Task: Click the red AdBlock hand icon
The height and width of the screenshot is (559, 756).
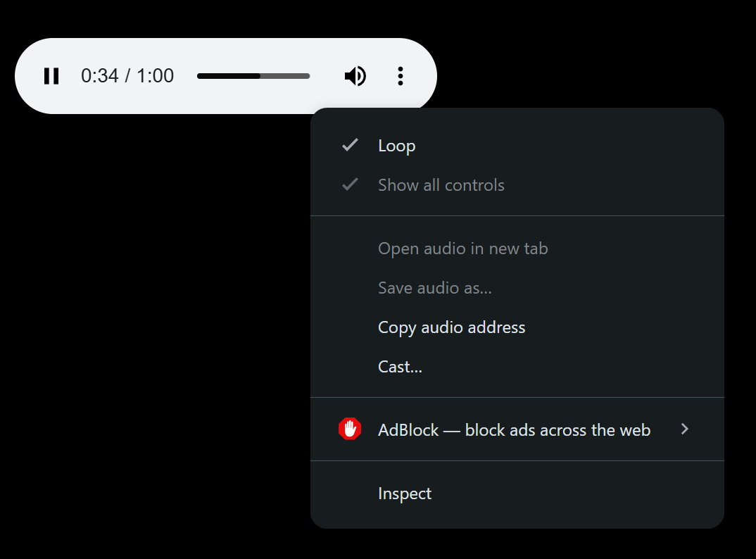Action: pyautogui.click(x=350, y=429)
